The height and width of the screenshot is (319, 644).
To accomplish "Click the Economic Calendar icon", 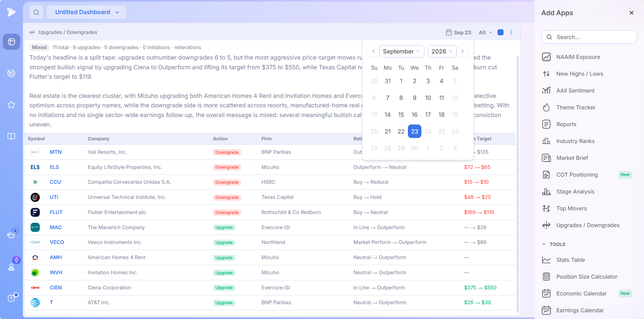I will click(546, 293).
